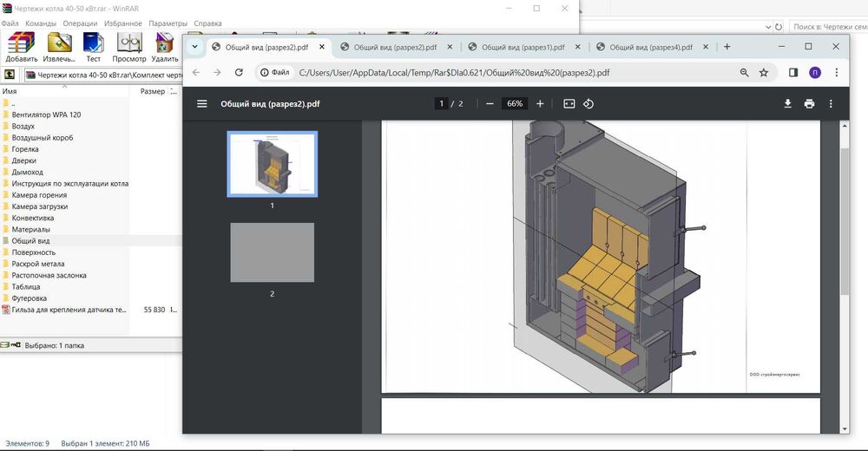
Task: Click the fit-to-page icon in PDF toolbar
Action: (x=569, y=103)
